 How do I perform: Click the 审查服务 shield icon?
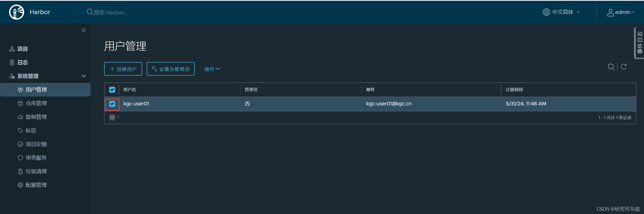(x=20, y=158)
